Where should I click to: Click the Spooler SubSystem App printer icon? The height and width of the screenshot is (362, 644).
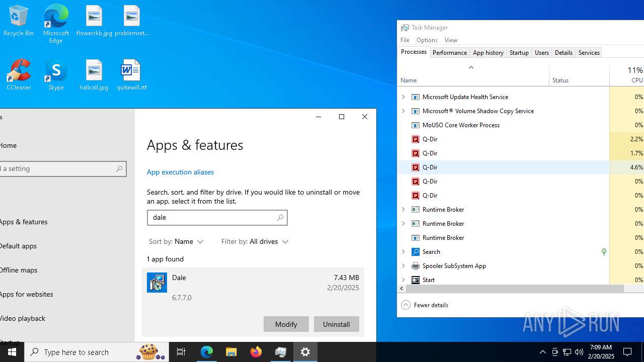click(416, 266)
